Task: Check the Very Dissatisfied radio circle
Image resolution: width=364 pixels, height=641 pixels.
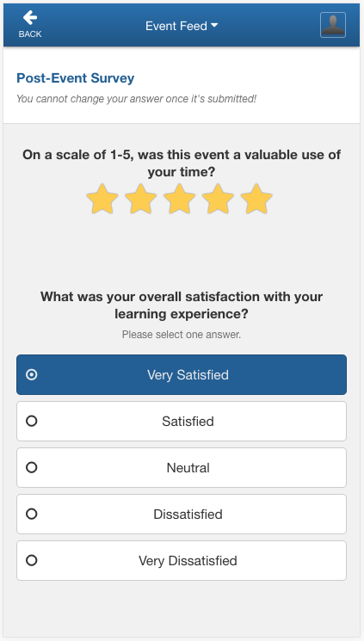Action: (32, 560)
